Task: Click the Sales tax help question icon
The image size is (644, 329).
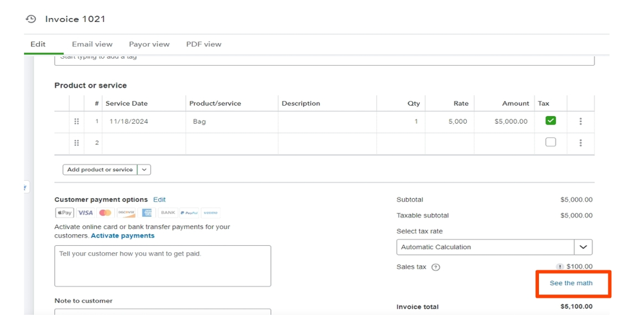Action: point(436,267)
